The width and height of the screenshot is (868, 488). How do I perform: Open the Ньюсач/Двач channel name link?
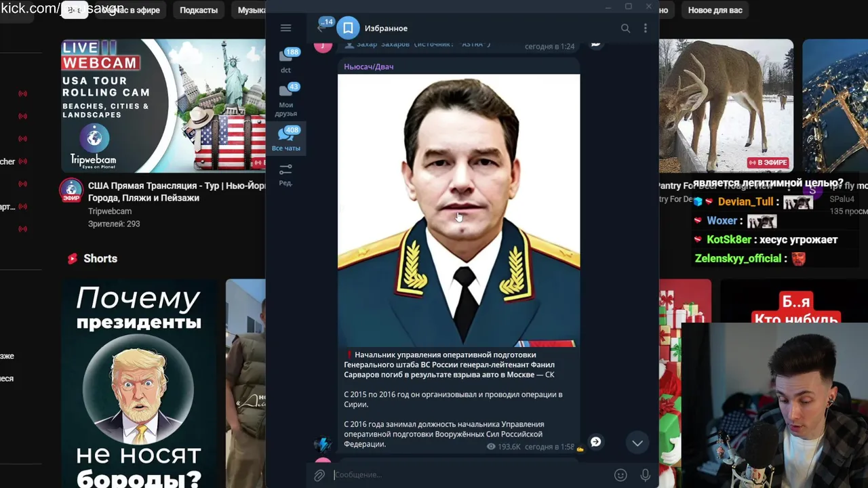(368, 66)
